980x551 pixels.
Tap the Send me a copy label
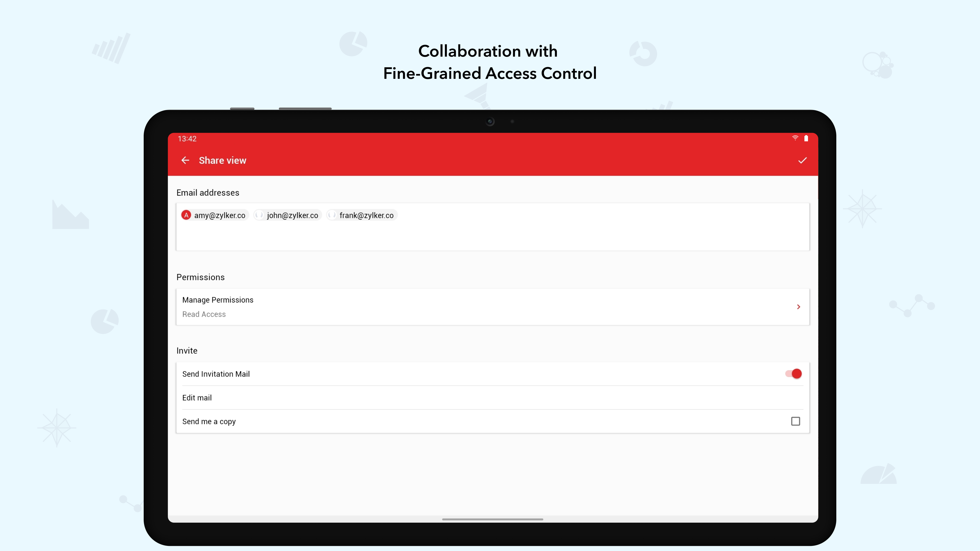coord(209,422)
